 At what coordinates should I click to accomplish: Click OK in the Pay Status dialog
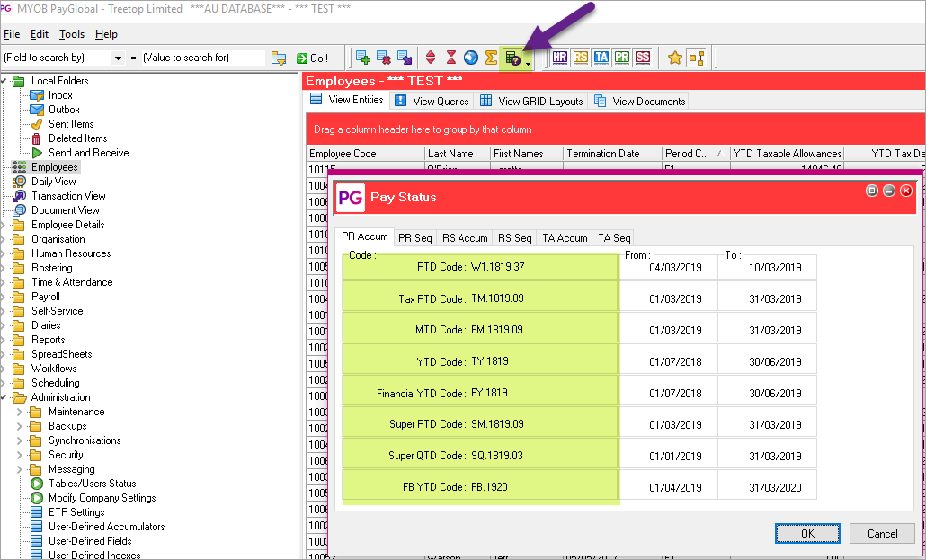pos(807,533)
